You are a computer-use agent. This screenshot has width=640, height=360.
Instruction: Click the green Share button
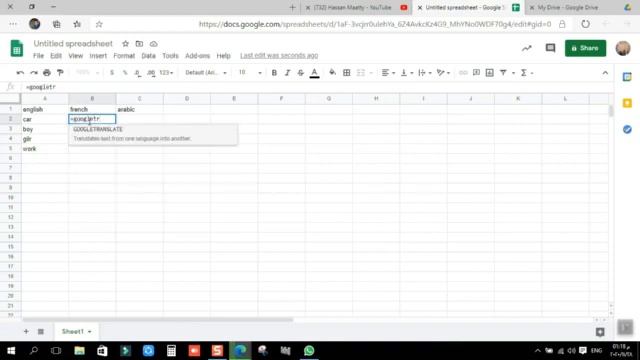(x=585, y=48)
